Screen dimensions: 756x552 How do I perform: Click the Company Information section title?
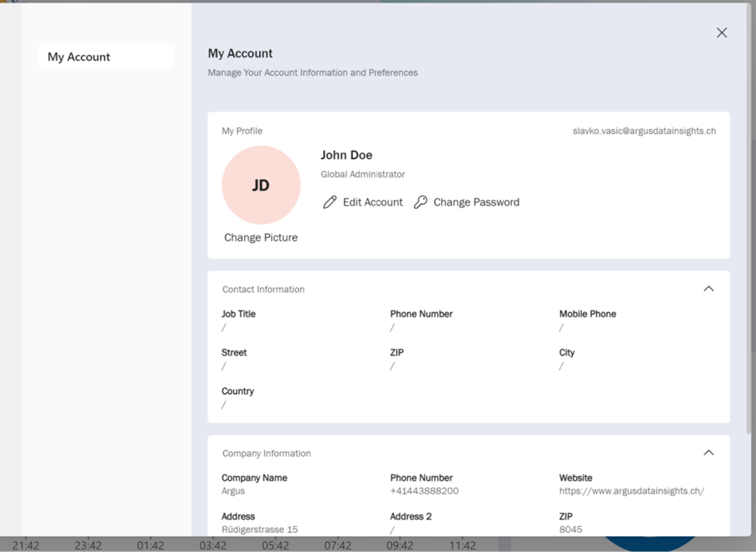point(266,454)
